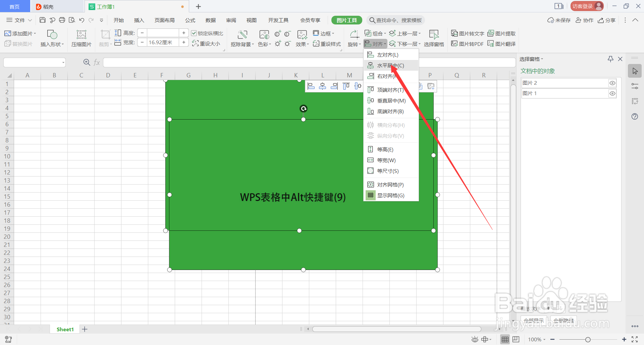Click the zoom slider handle in status bar

pyautogui.click(x=588, y=339)
